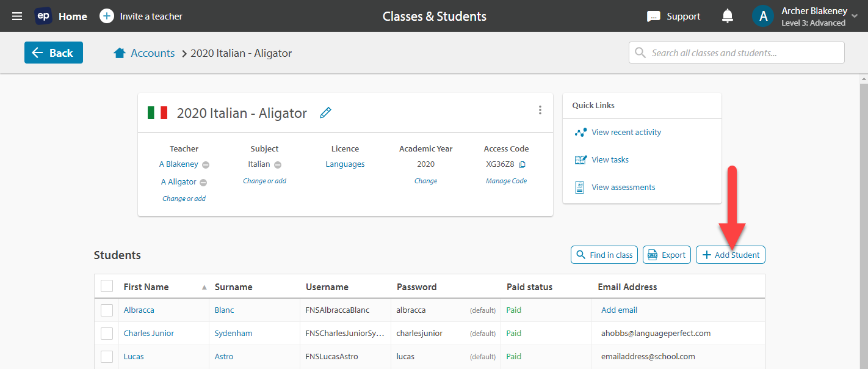Open Support from the top bar
Image resolution: width=868 pixels, height=369 pixels.
click(x=673, y=16)
